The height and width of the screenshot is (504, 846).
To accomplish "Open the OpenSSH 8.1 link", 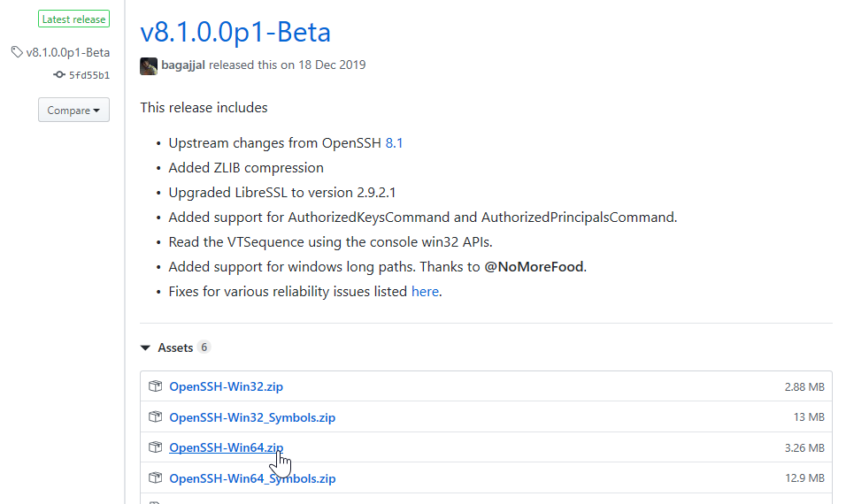I will [x=394, y=143].
